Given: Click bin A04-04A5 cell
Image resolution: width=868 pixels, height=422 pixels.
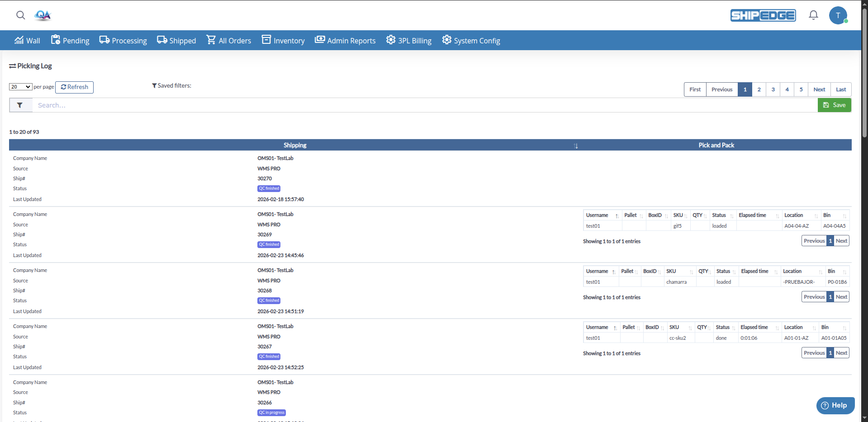Looking at the screenshot, I should (835, 226).
